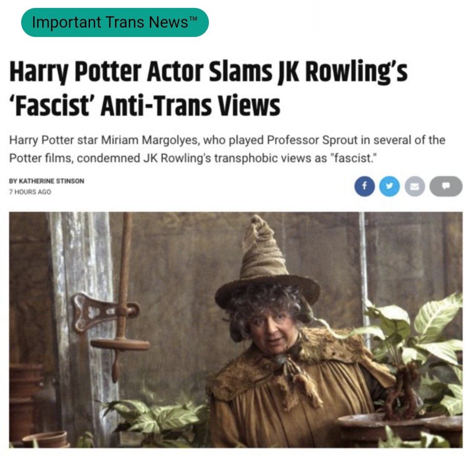The height and width of the screenshot is (457, 476).
Task: Share article via Twitter bird icon
Action: click(x=390, y=186)
